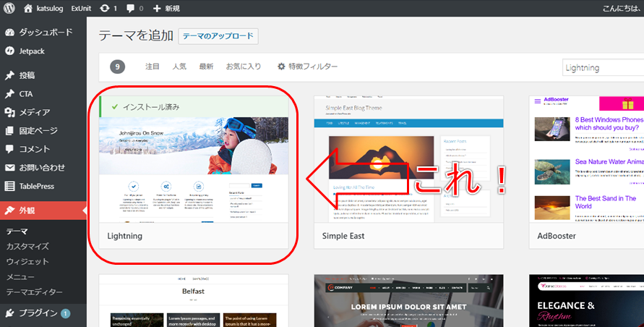644x327 pixels.
Task: Open AdBooster theme screenshot
Action: click(x=586, y=160)
